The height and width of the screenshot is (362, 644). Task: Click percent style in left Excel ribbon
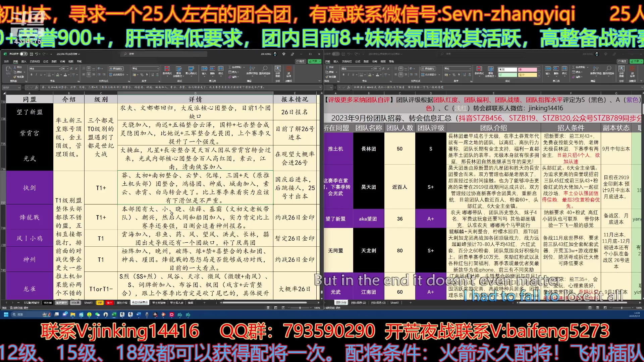[x=142, y=75]
